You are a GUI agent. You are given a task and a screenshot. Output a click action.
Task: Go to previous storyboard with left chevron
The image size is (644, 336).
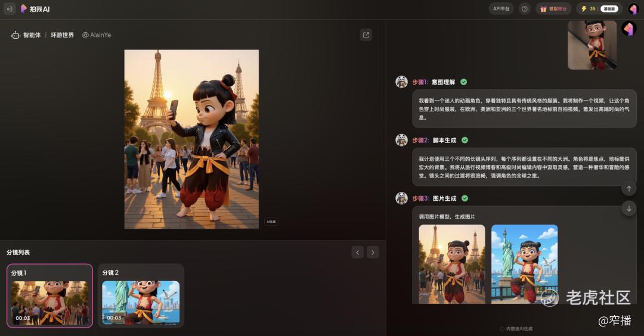click(357, 253)
